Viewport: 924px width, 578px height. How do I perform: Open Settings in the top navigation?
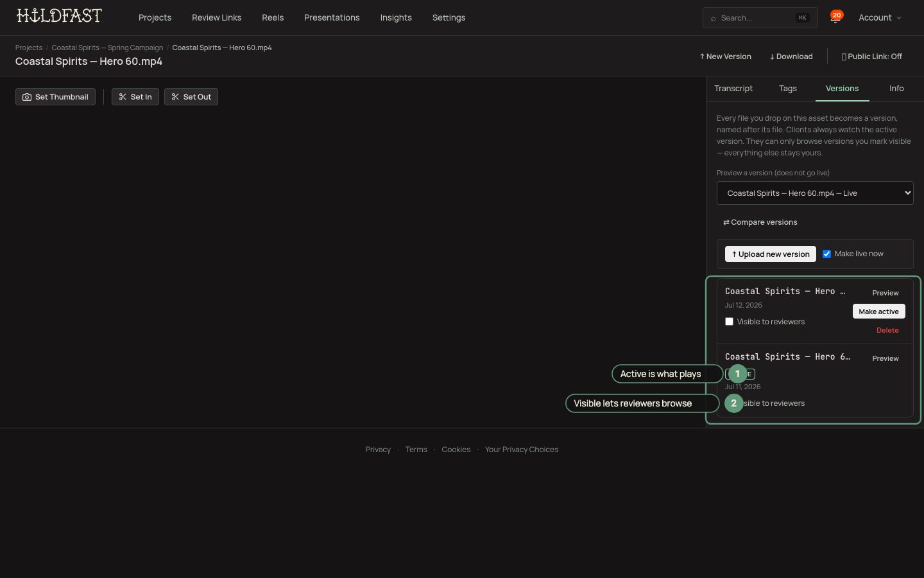(x=449, y=17)
